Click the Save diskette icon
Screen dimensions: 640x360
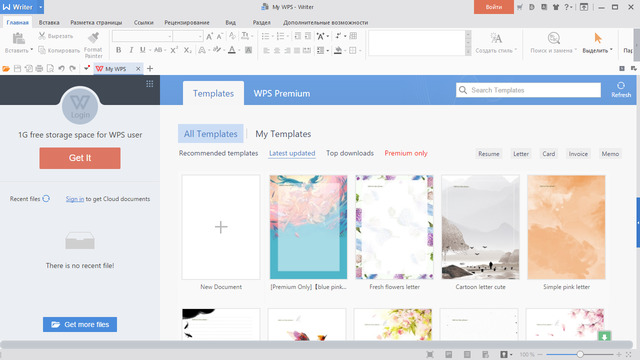coord(17,69)
